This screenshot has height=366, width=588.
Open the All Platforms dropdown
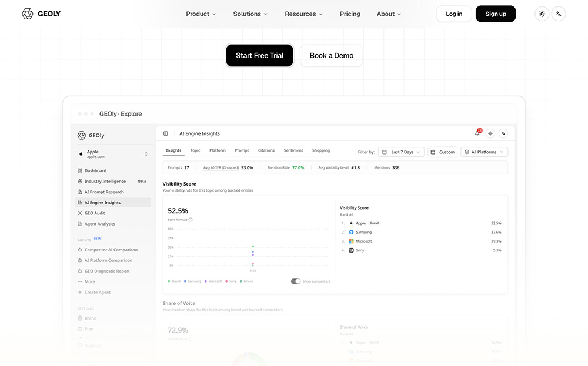[x=484, y=152]
